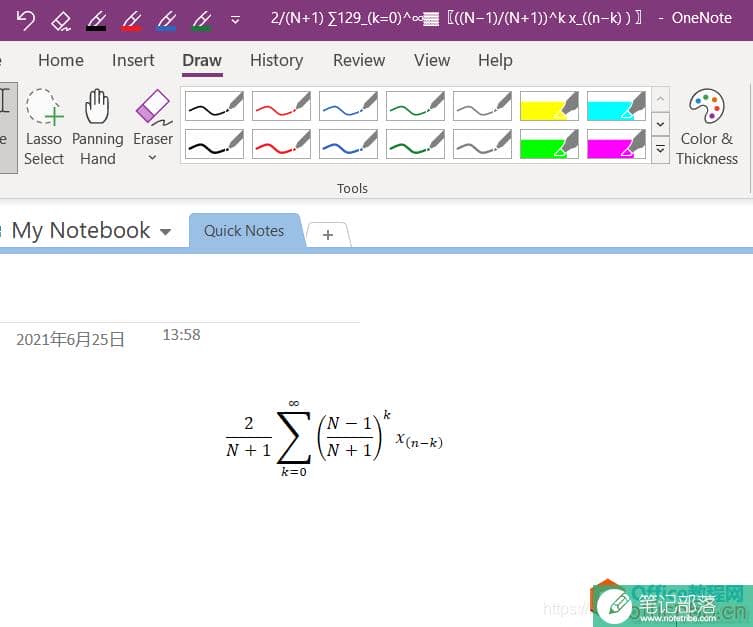This screenshot has width=753, height=627.
Task: Select the magenta highlighter
Action: [616, 144]
